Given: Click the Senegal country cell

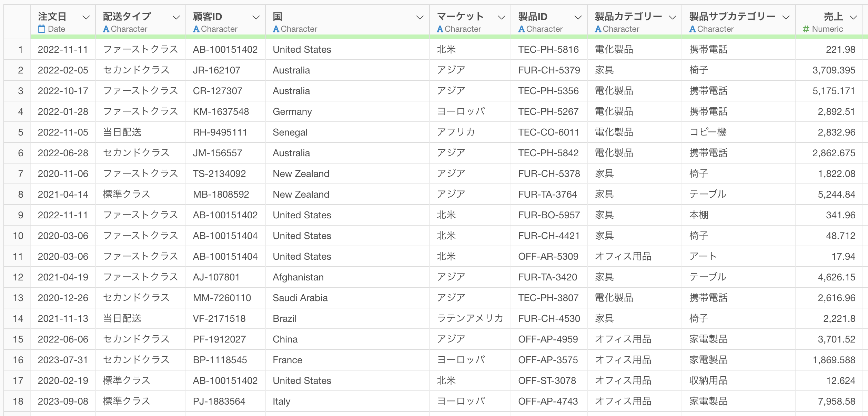Looking at the screenshot, I should pos(290,132).
